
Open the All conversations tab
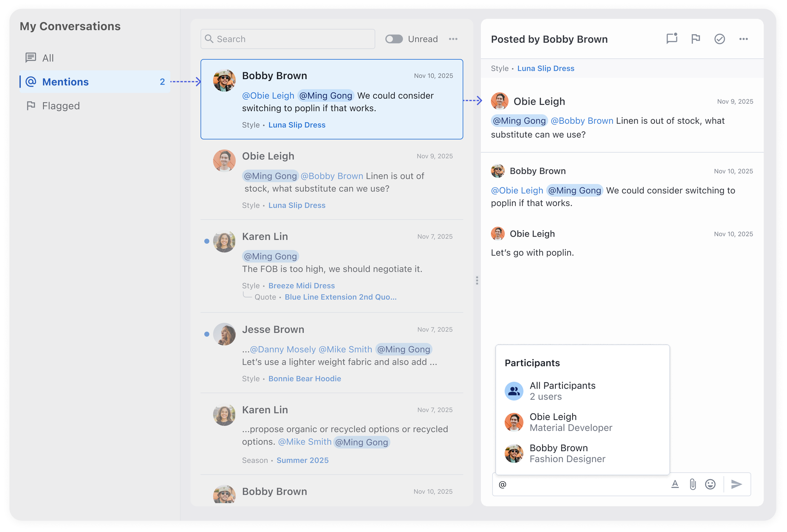48,58
